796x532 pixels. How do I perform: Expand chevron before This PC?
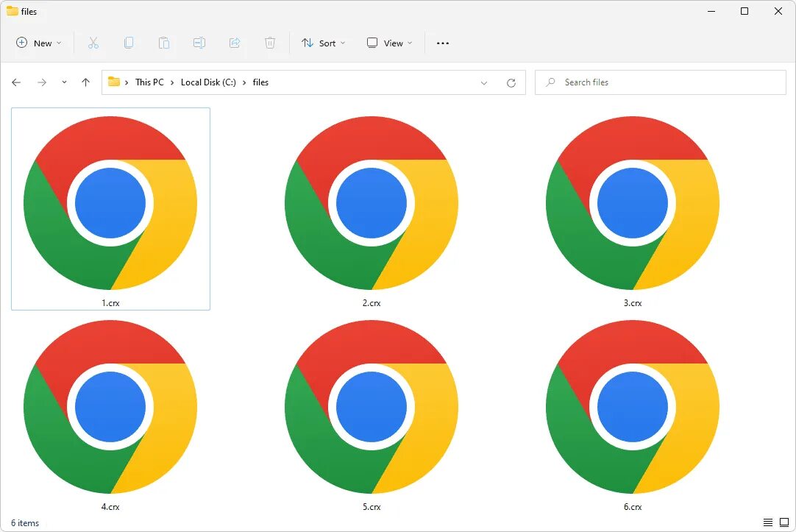click(127, 82)
